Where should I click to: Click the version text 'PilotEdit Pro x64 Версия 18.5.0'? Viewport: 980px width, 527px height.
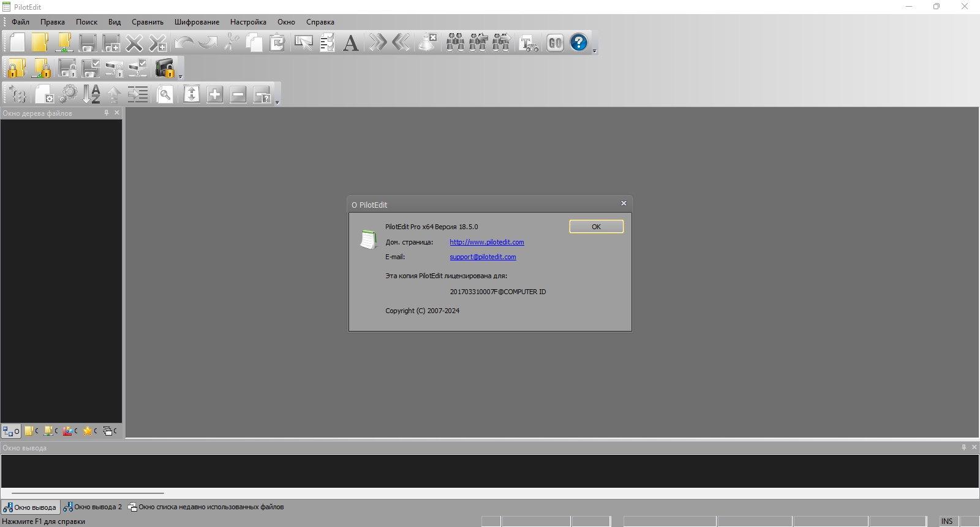[x=432, y=227]
